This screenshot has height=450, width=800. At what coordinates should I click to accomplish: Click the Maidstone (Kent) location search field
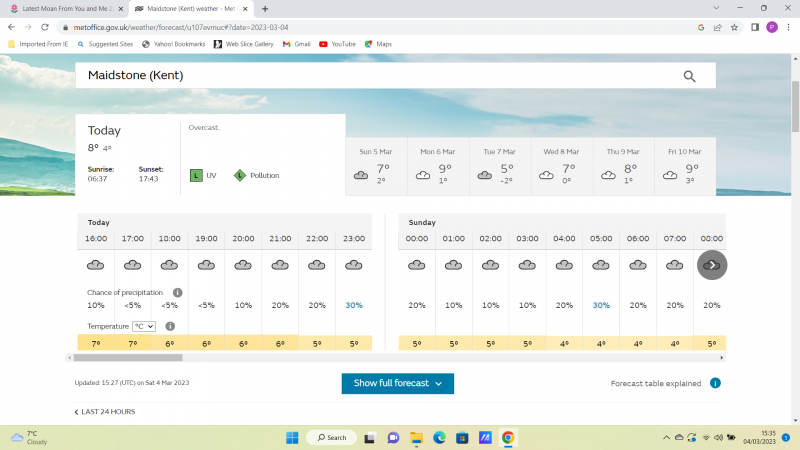click(395, 76)
